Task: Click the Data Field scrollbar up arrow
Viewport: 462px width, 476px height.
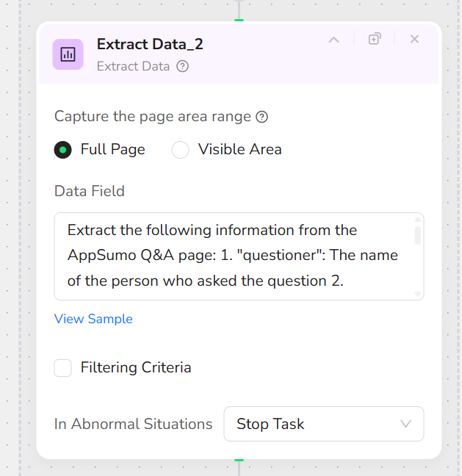Action: coord(418,219)
